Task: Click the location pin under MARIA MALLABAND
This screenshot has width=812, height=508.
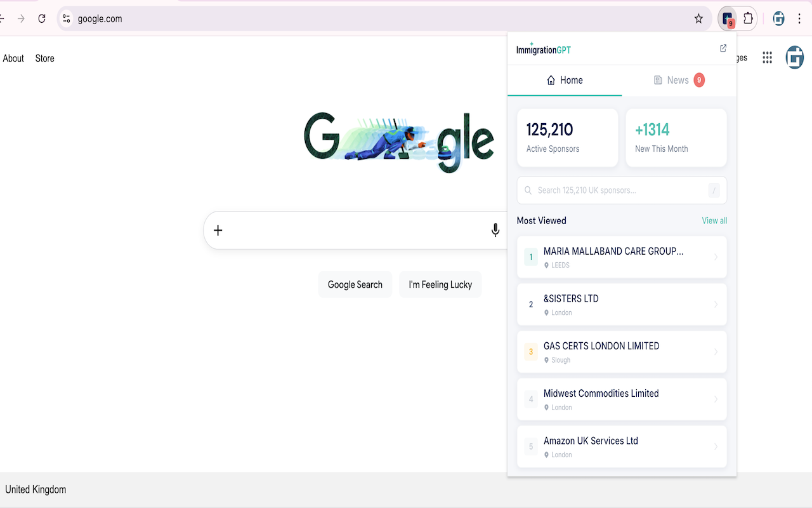Action: [546, 265]
